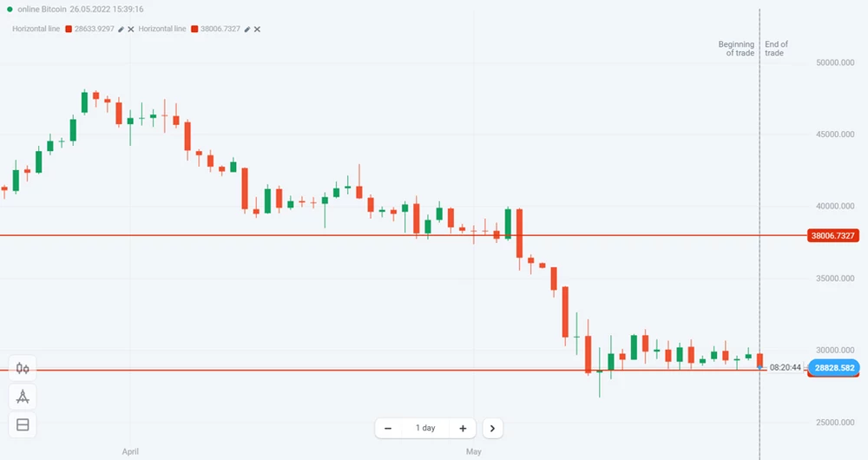This screenshot has width=868, height=460.
Task: Edit the 38006.7327 horizontal line
Action: pyautogui.click(x=247, y=29)
